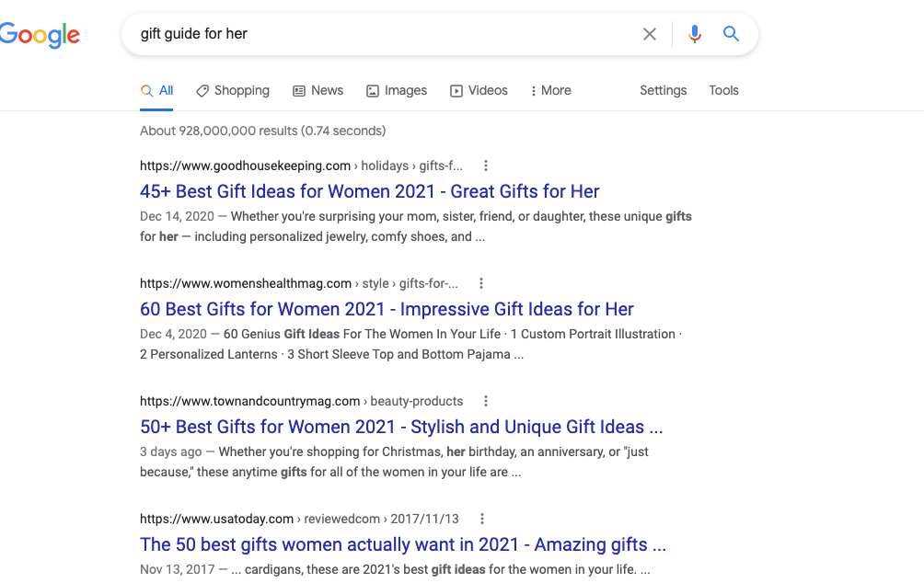Image resolution: width=924 pixels, height=583 pixels.
Task: Click the 'About 928,000,000 results' stats text
Action: click(x=263, y=131)
